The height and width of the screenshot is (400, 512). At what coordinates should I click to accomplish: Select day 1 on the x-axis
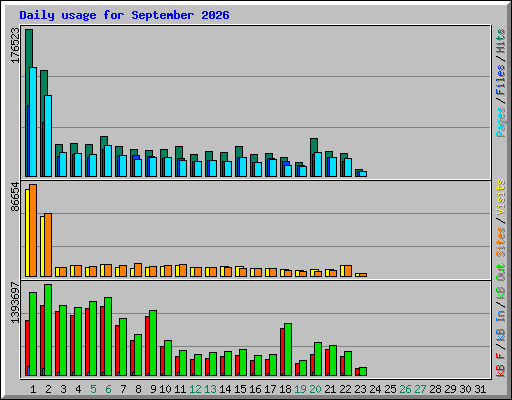33,389
